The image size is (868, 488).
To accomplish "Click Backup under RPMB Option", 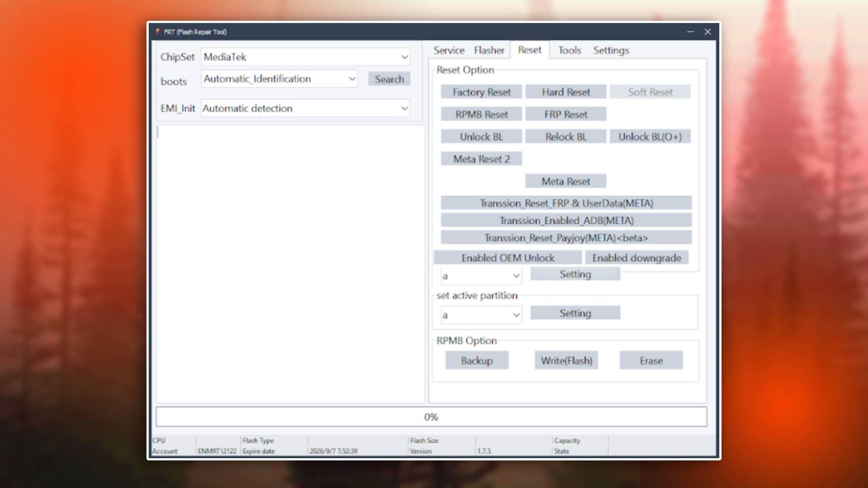I will coord(477,360).
